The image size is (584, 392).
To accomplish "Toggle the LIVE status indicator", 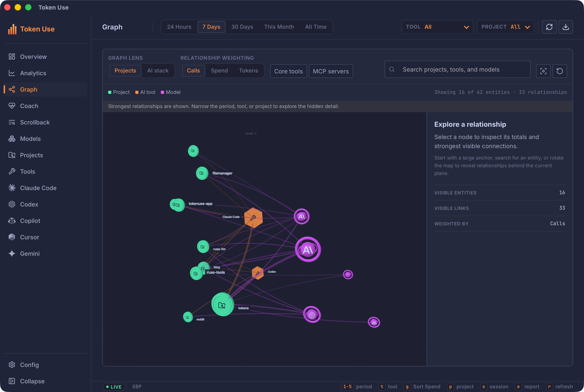I will click(114, 387).
